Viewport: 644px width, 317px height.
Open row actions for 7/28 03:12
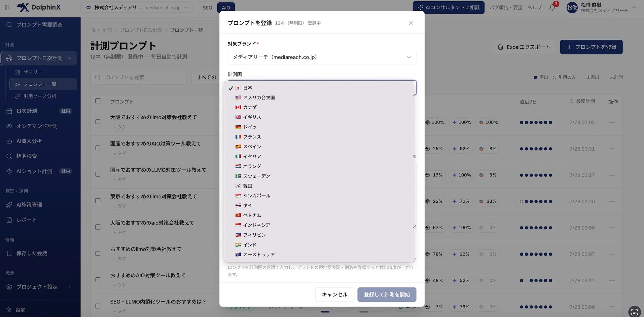click(612, 280)
